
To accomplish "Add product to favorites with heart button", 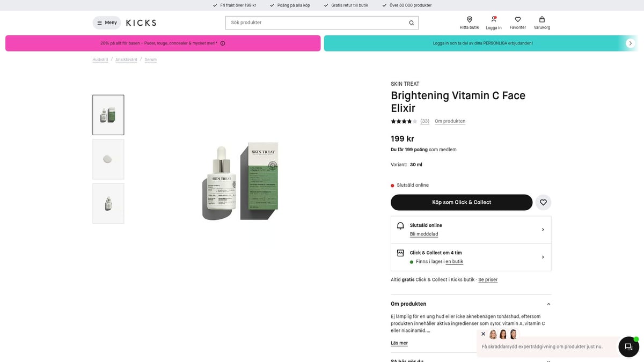I will (x=543, y=202).
